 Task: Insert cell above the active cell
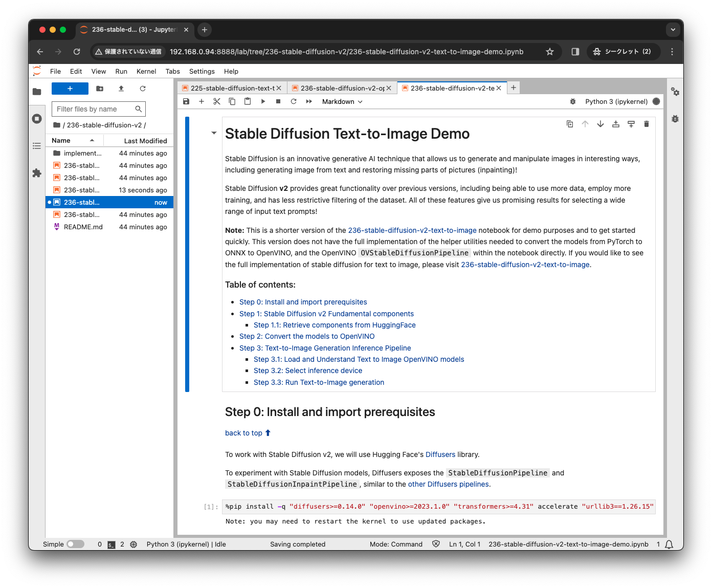(x=616, y=124)
